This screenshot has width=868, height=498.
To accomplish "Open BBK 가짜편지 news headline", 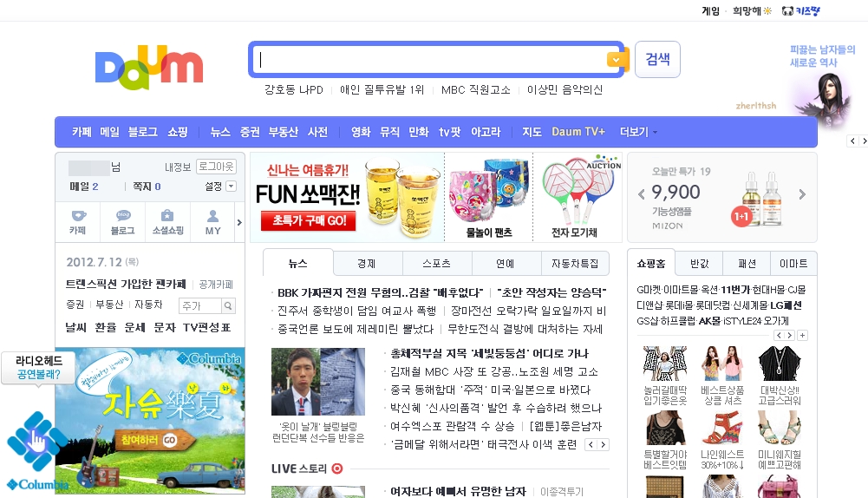I will point(381,292).
